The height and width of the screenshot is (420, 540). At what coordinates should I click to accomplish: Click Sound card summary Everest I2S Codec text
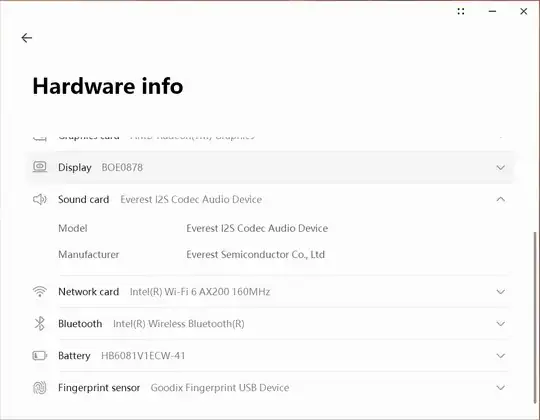coord(191,199)
